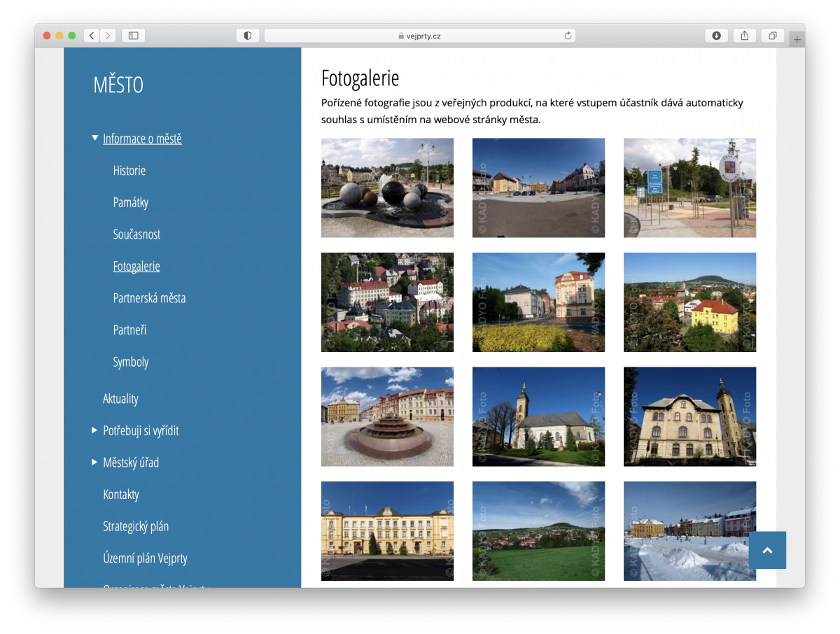Click the Safari forward navigation arrow
The width and height of the screenshot is (840, 634).
108,36
